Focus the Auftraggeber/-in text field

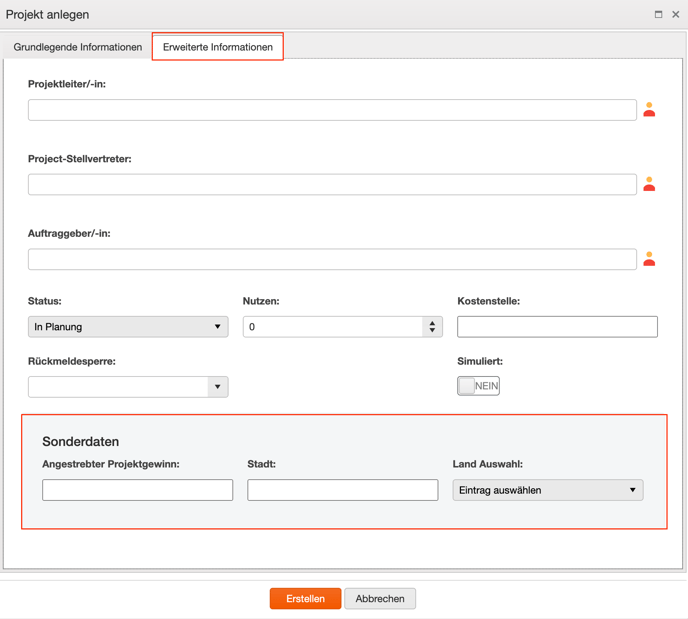point(332,259)
